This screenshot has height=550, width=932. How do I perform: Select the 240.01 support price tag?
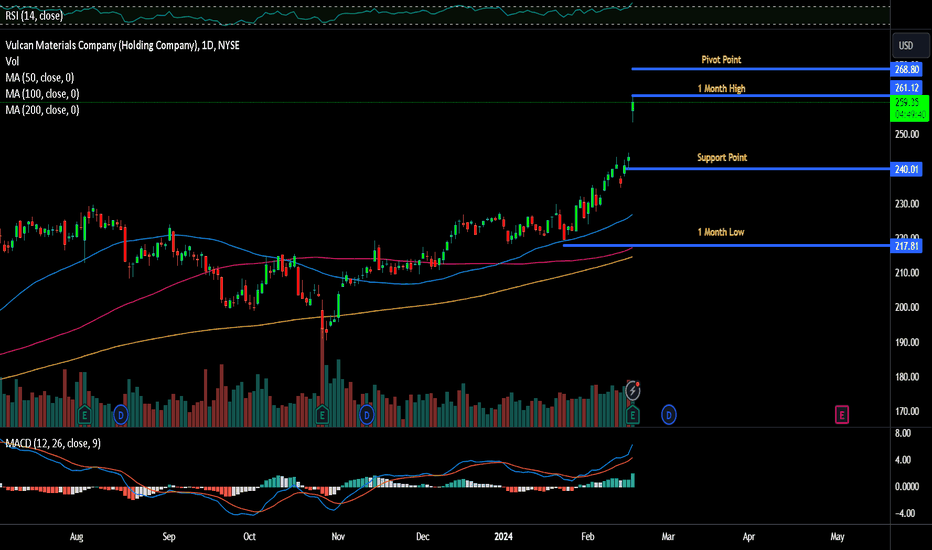point(906,169)
